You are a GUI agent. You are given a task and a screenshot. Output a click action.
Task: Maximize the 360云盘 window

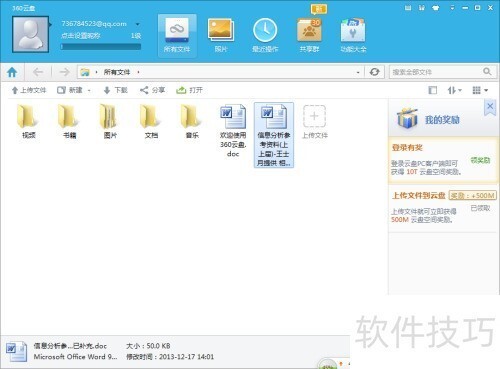(x=477, y=8)
